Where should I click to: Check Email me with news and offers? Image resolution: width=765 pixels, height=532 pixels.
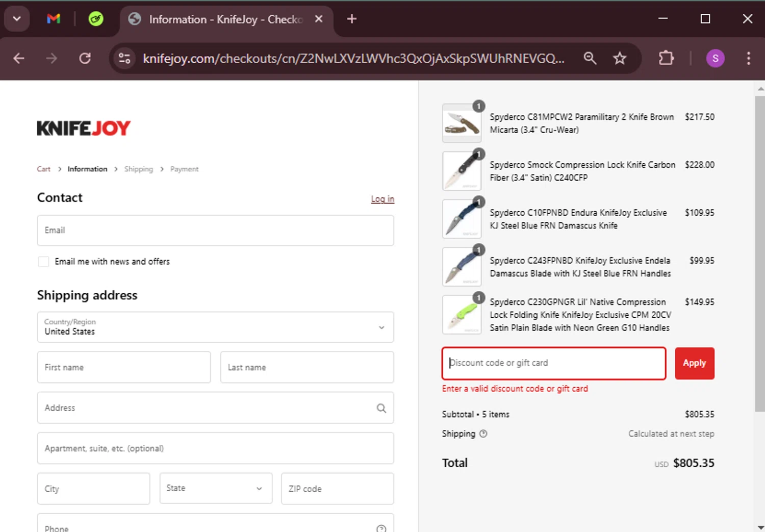pos(44,262)
